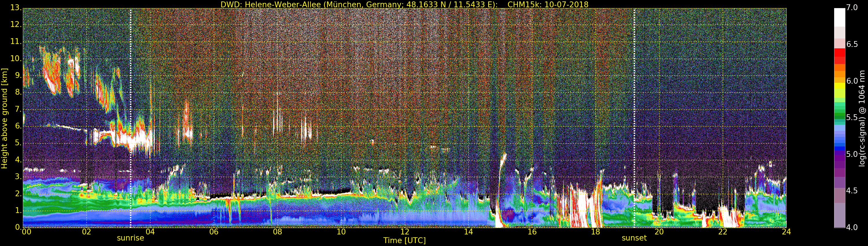Select the white dotted sunrise line in the plot

click(x=130, y=118)
